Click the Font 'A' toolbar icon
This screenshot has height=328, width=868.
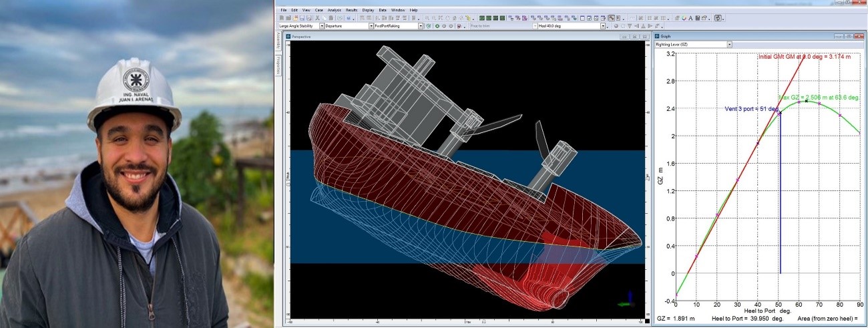690,18
